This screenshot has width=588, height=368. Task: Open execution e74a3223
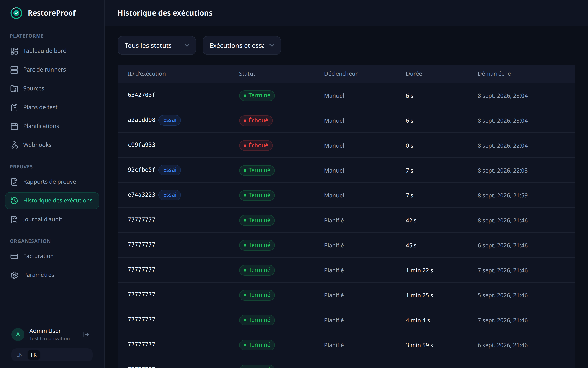(141, 195)
